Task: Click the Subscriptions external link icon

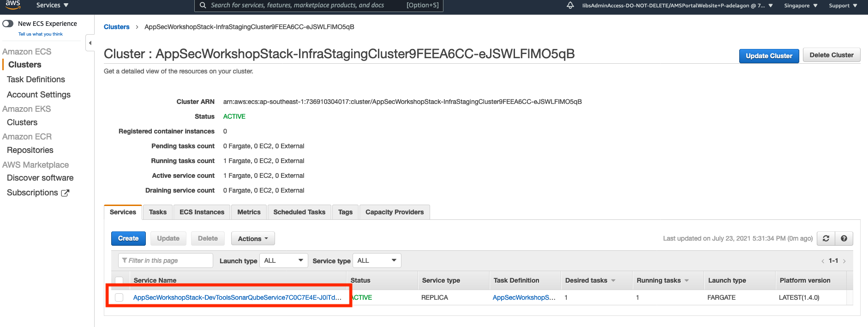Action: 65,193
